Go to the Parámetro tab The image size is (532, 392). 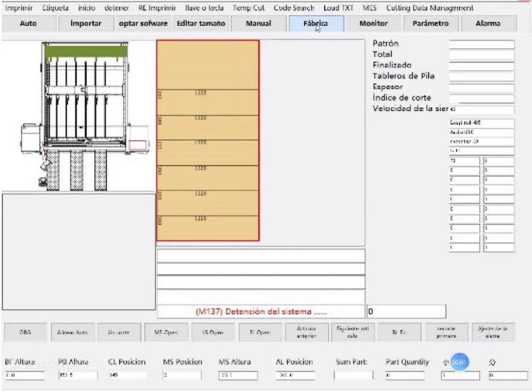430,24
